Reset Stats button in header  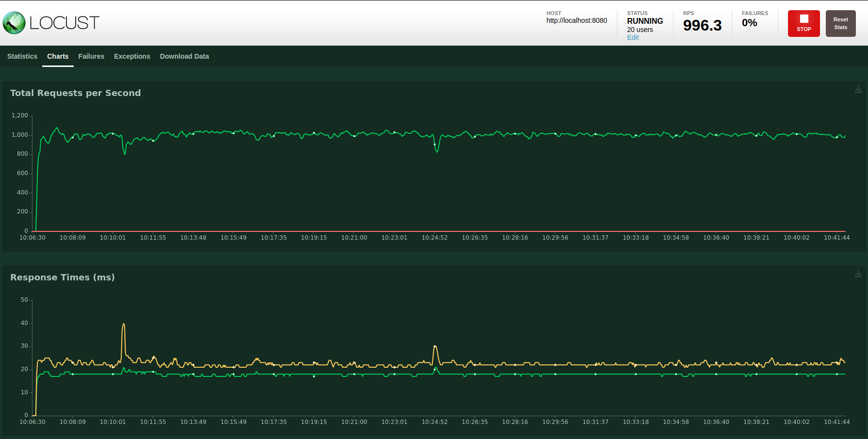pos(840,23)
